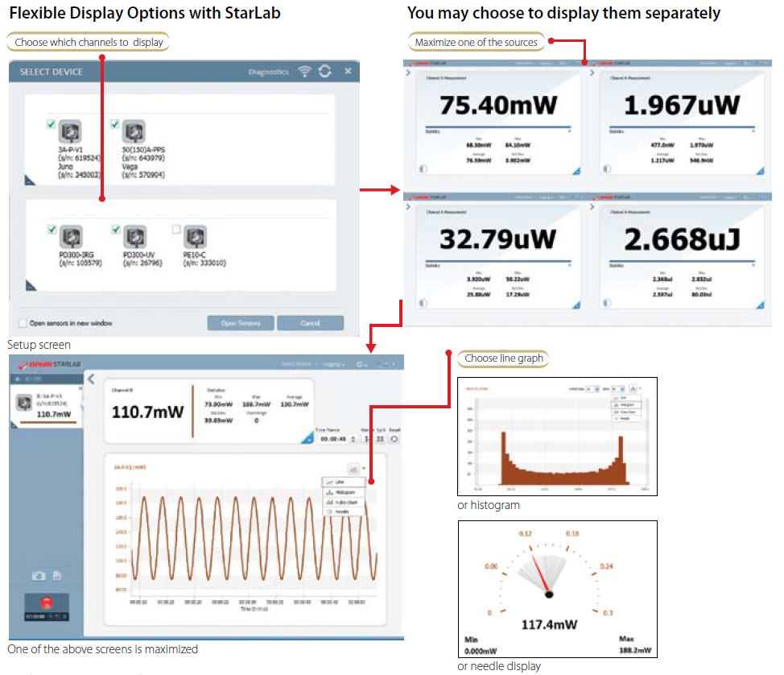Uncheck the PD300-UV sensor checkbox

coord(115,230)
